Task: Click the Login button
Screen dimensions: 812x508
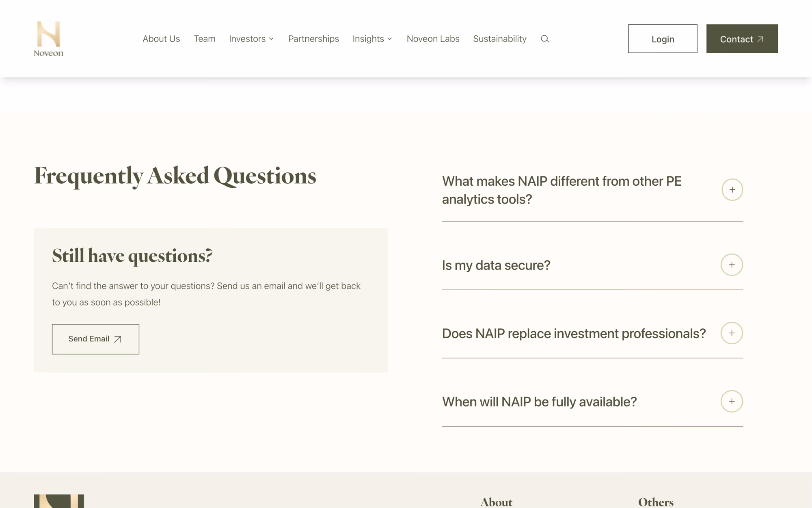Action: (x=663, y=39)
